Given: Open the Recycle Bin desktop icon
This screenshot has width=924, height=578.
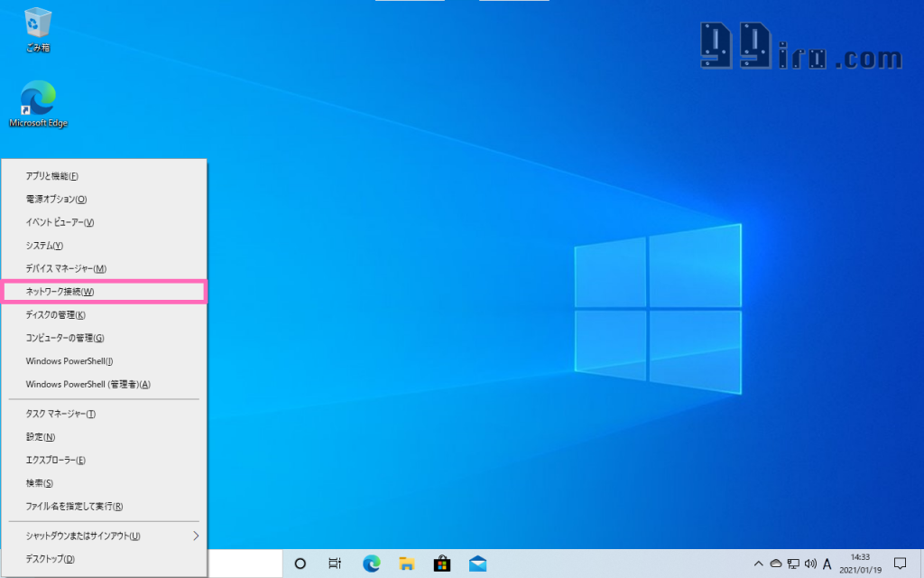Looking at the screenshot, I should (x=38, y=27).
